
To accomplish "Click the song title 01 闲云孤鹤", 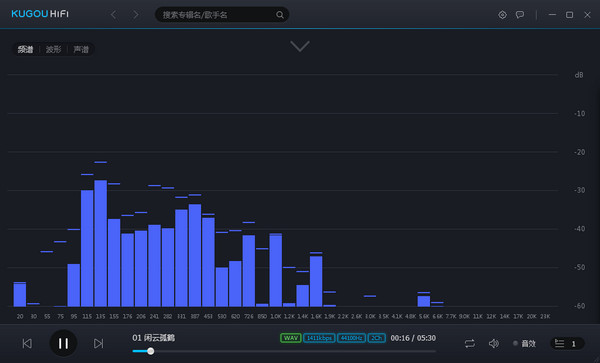I will tap(153, 338).
